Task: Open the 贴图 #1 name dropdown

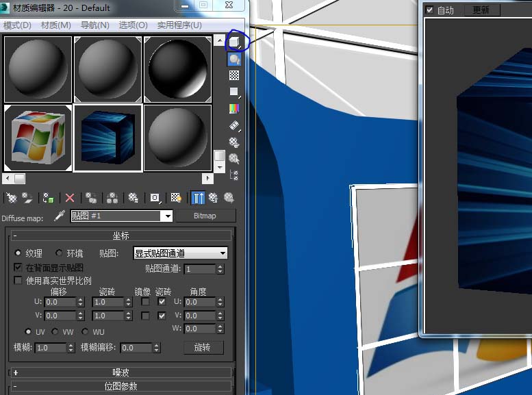Action: (166, 216)
